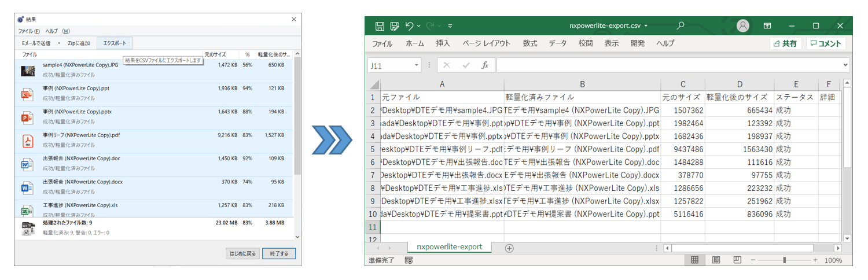This screenshot has width=868, height=280.
Task: Click the 元のサイズ column header
Action: 215,54
